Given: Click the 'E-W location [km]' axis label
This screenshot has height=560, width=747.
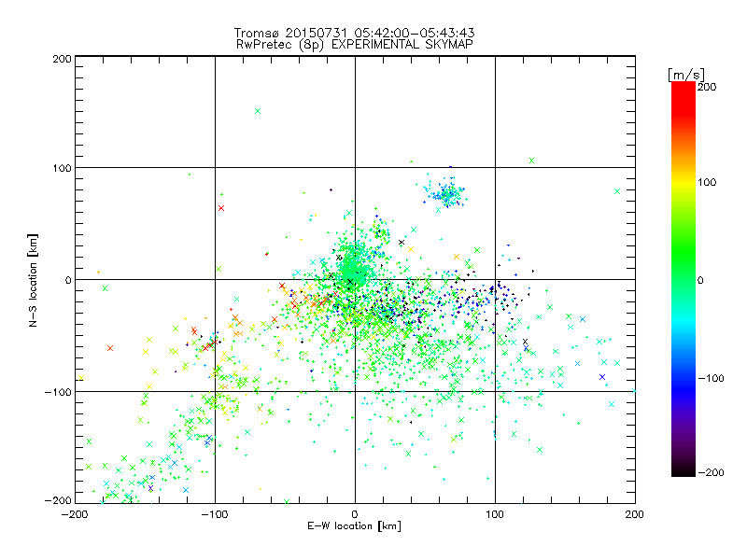Looking at the screenshot, I should [354, 526].
